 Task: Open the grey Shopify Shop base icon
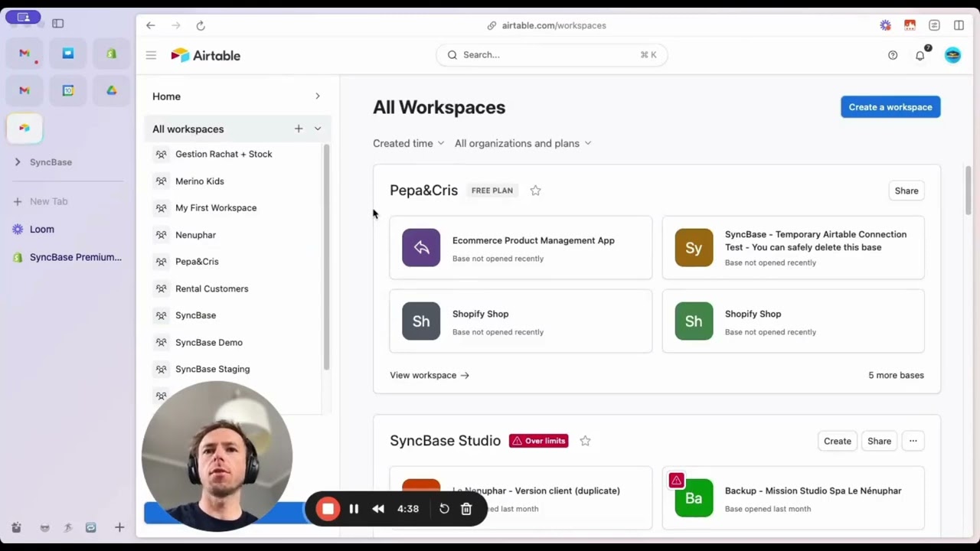[421, 321]
